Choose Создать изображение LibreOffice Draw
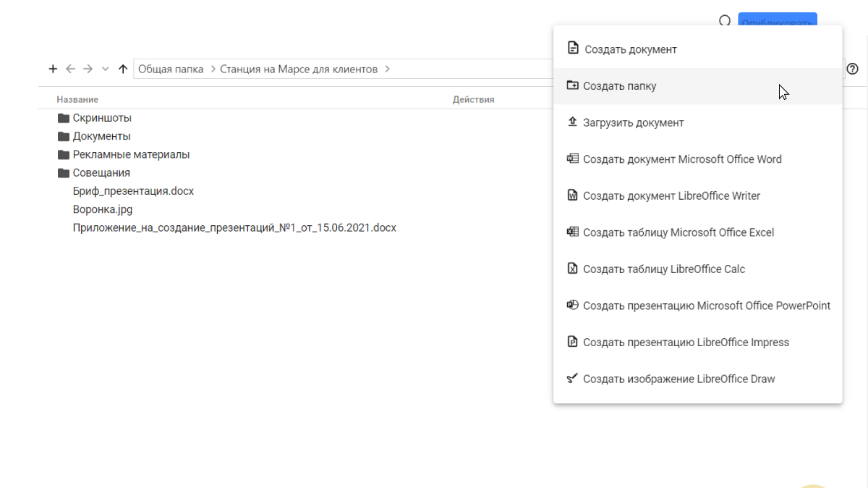 coord(697,379)
